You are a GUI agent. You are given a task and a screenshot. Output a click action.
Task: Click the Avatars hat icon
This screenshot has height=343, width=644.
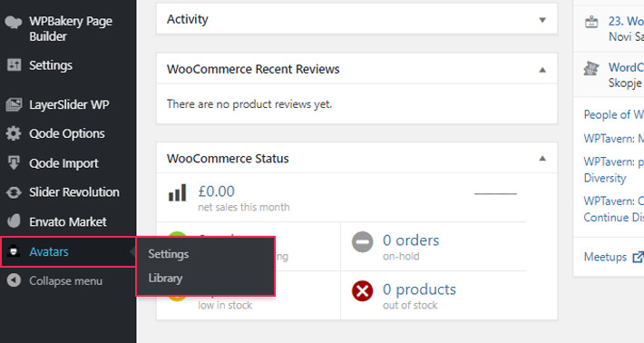point(14,251)
